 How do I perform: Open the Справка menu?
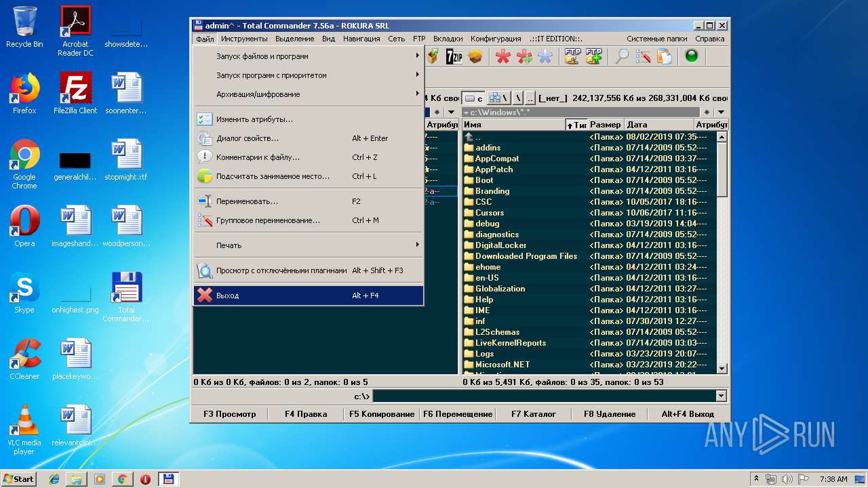click(710, 39)
